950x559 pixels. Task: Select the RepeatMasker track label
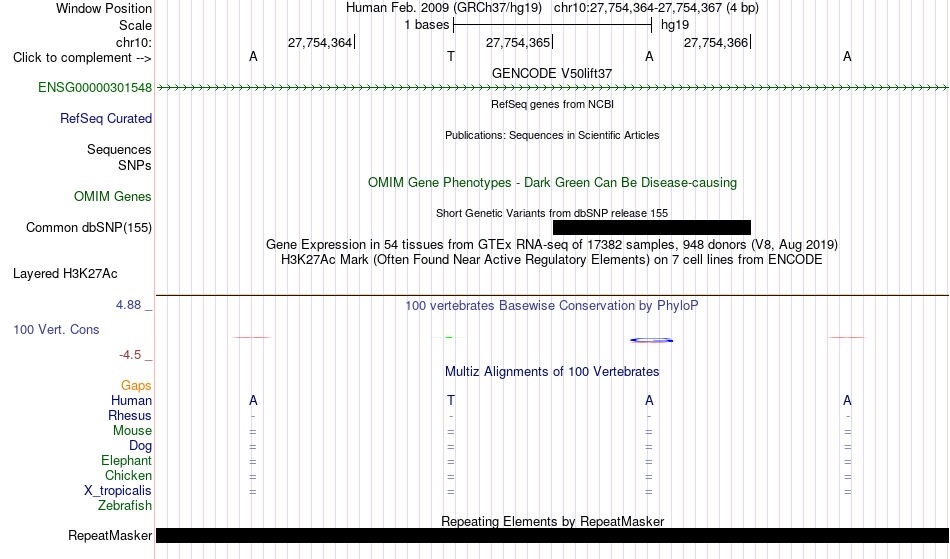pyautogui.click(x=110, y=535)
